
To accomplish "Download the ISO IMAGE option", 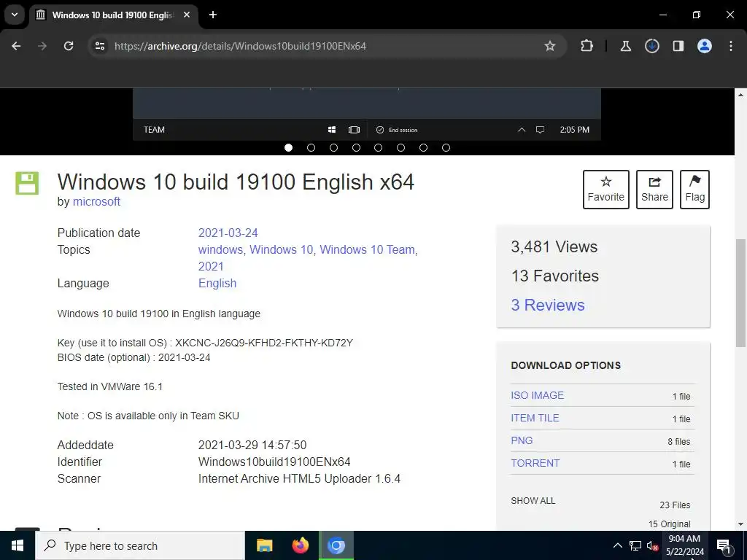I will click(x=537, y=395).
